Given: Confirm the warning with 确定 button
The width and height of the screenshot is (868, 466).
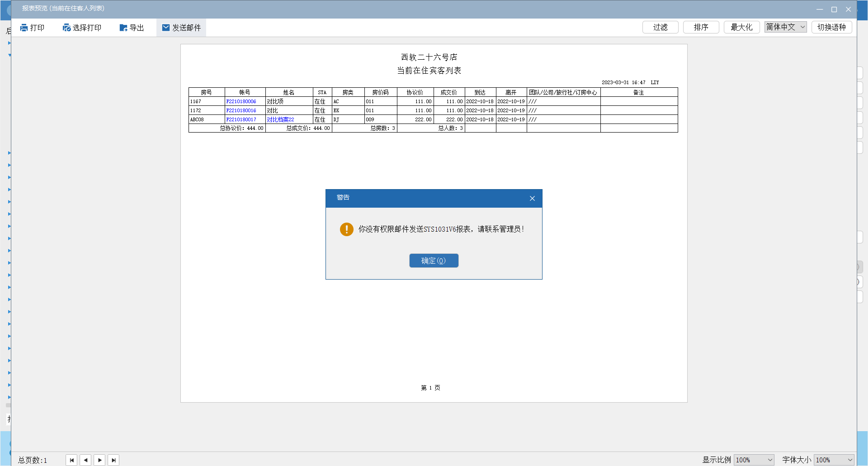Looking at the screenshot, I should (434, 261).
